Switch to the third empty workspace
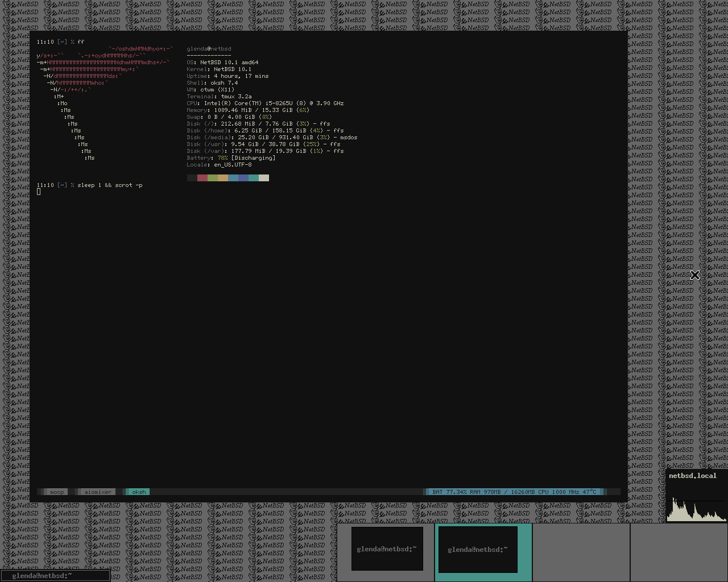 click(x=581, y=552)
